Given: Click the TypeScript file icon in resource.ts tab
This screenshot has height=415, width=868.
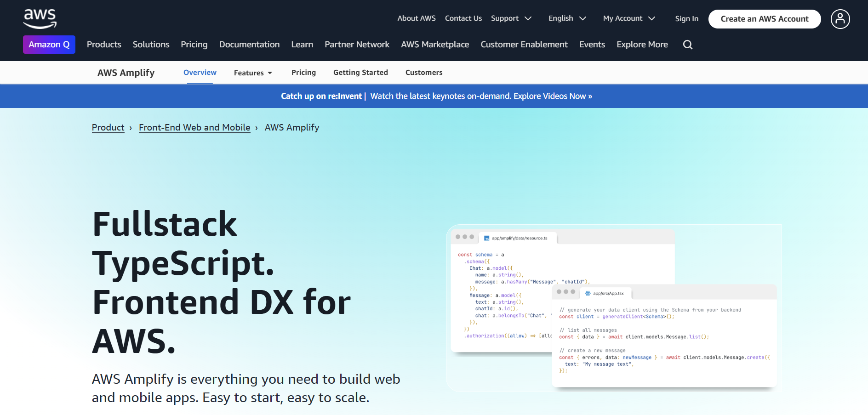Looking at the screenshot, I should (486, 238).
